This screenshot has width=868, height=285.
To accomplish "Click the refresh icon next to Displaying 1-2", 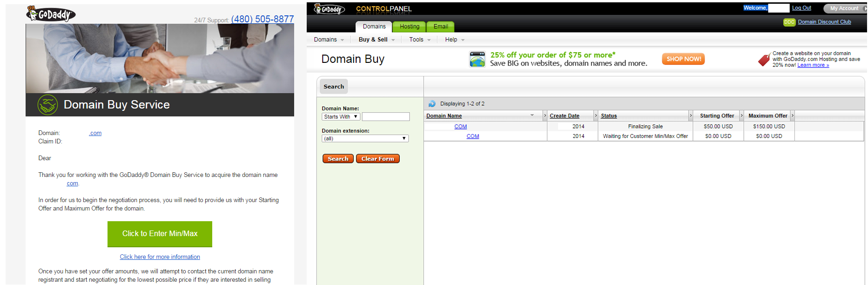I will pyautogui.click(x=432, y=104).
